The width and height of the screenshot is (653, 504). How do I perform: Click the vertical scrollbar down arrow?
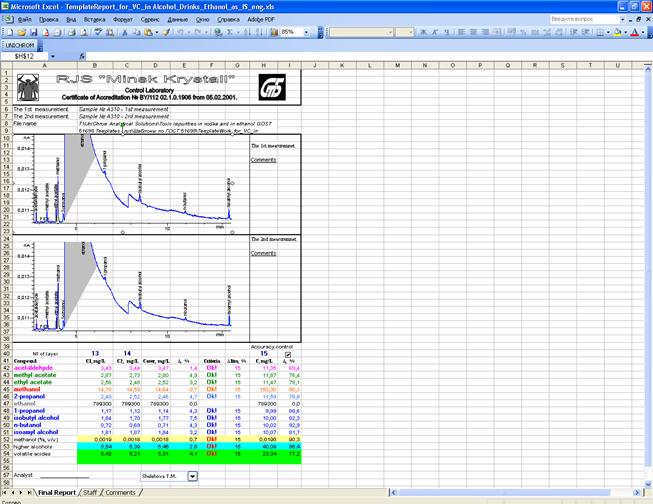point(648,484)
